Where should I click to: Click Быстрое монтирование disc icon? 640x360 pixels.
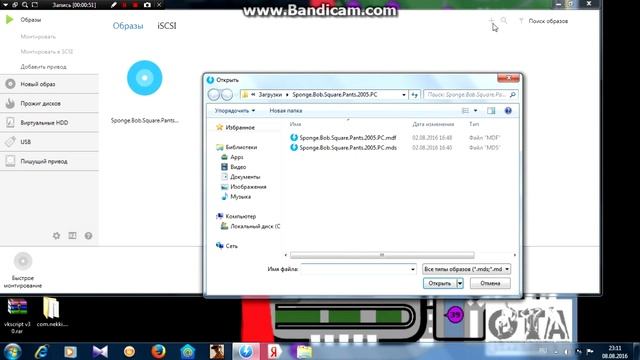coord(23,261)
